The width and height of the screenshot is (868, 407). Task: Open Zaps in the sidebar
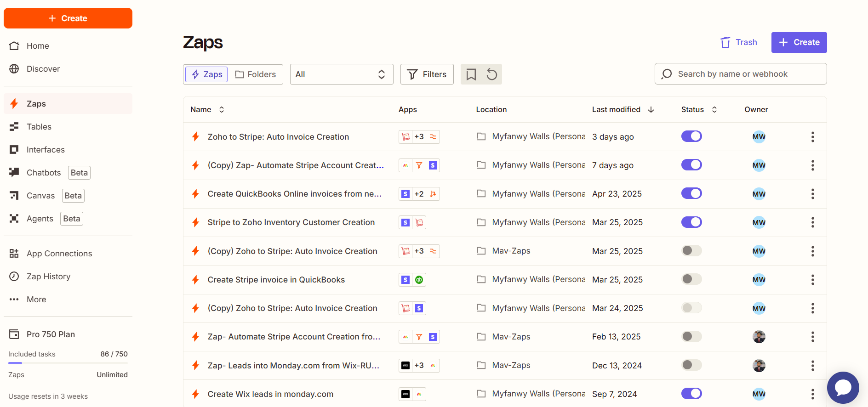point(68,104)
